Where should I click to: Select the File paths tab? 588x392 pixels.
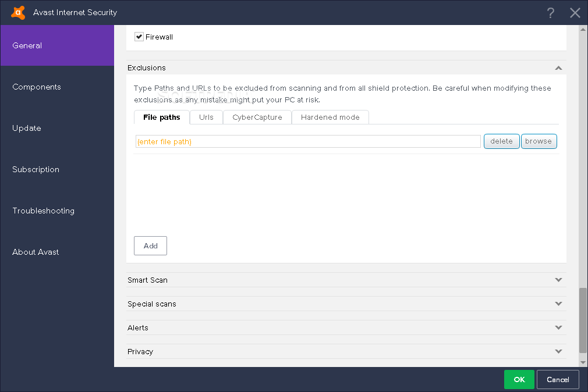(162, 117)
